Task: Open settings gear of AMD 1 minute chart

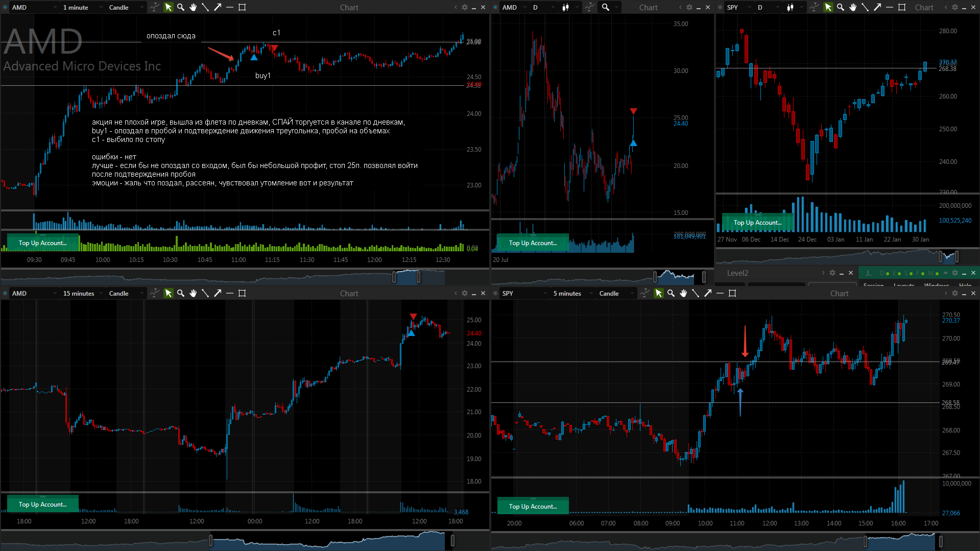Action: 465,7
